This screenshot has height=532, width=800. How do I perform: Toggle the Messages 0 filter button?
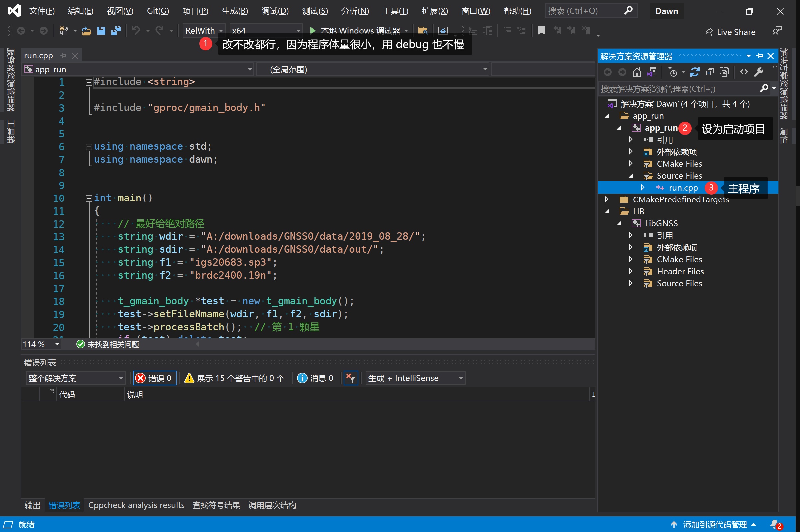point(315,378)
